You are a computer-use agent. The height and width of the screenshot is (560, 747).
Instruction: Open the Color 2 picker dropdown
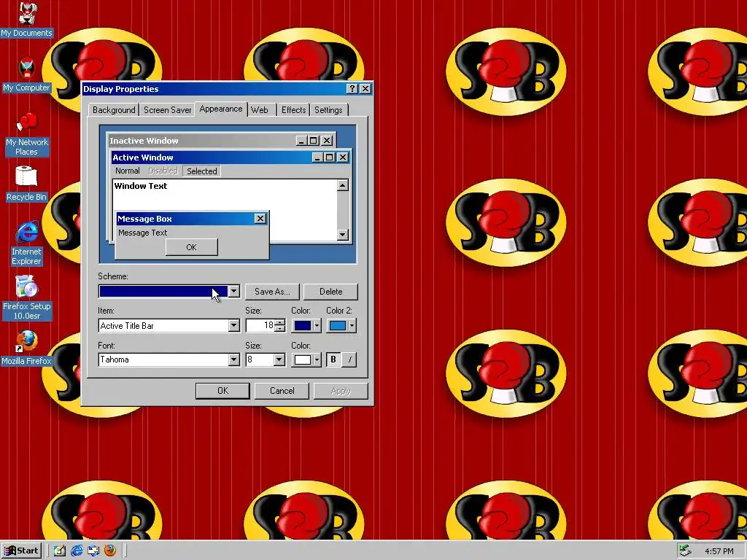(341, 325)
